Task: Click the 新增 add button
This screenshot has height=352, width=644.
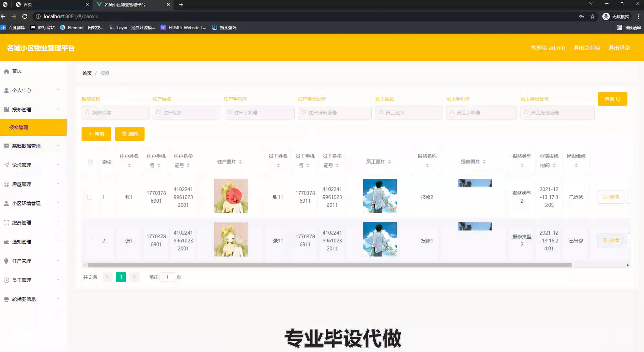Action: click(96, 134)
